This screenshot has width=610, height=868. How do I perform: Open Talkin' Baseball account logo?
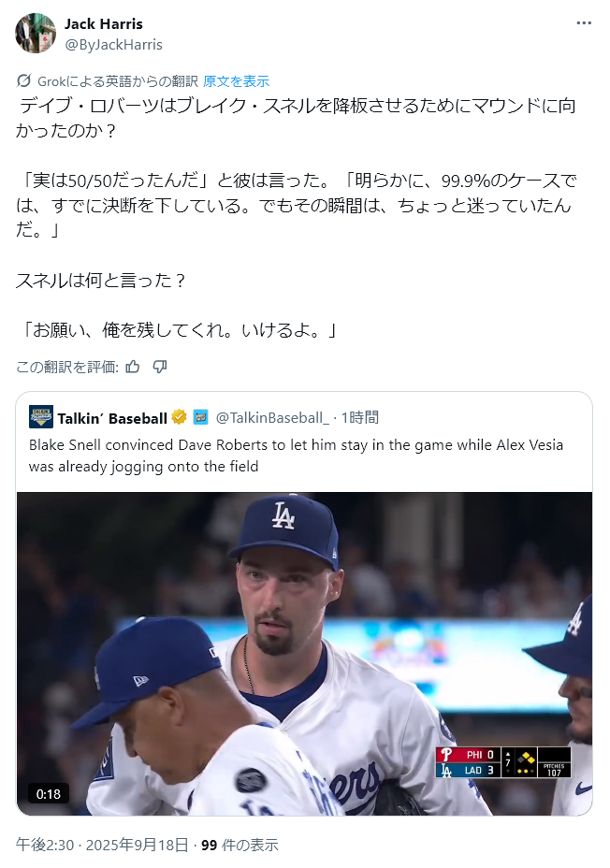tap(41, 417)
